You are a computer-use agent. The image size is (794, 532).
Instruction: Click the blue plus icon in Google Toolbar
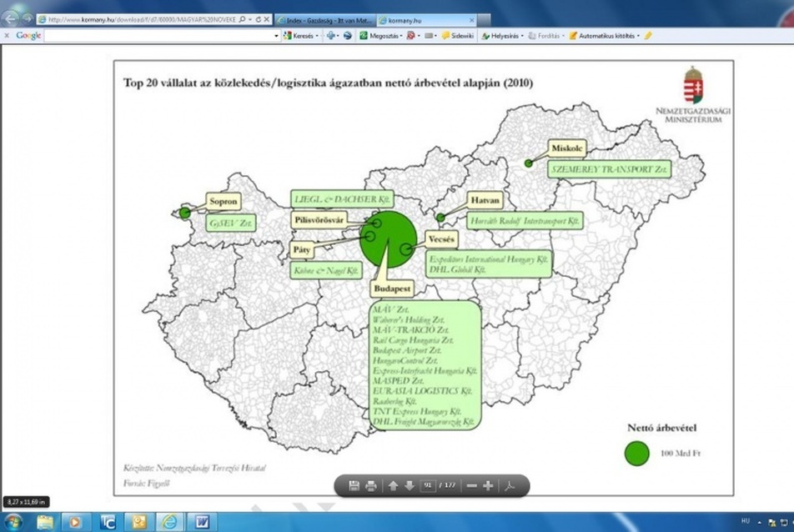(x=331, y=35)
